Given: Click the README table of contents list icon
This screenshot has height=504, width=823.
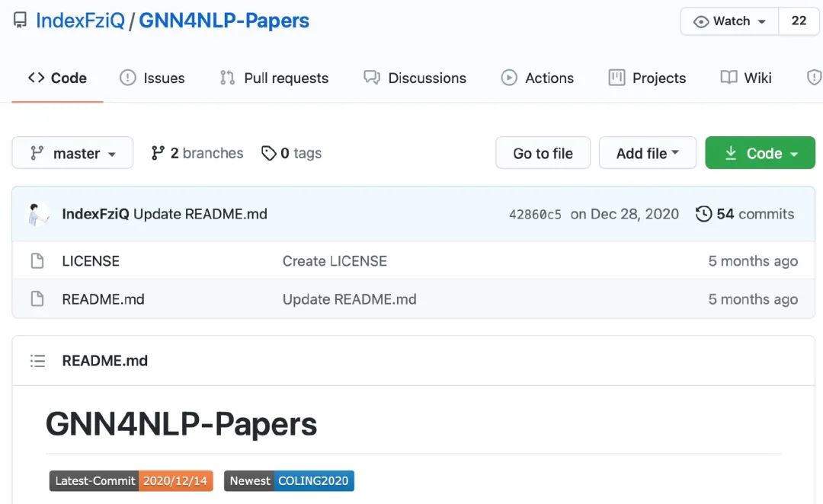Looking at the screenshot, I should [38, 361].
